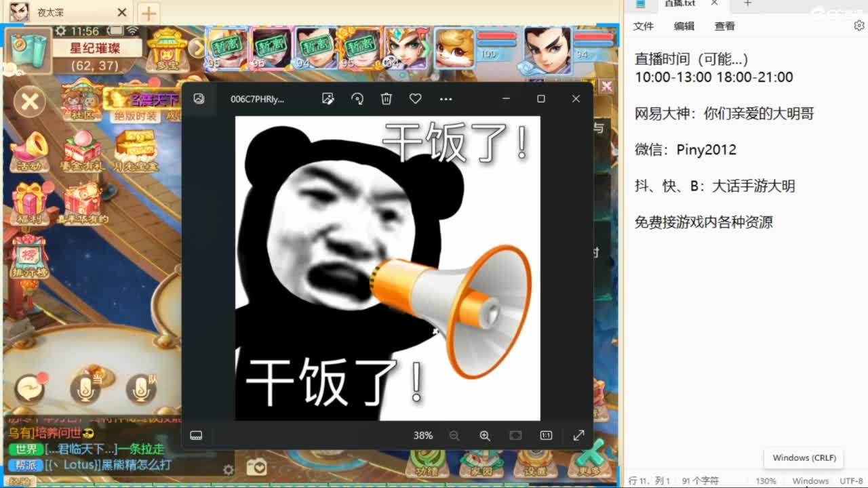Enter full screen in Photos viewer
The image size is (868, 488).
point(578,435)
